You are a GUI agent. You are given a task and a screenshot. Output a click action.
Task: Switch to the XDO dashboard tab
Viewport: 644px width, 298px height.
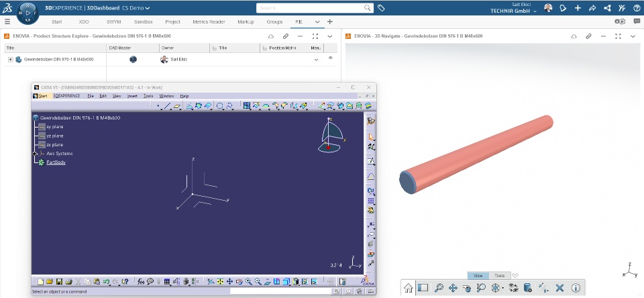[x=83, y=21]
